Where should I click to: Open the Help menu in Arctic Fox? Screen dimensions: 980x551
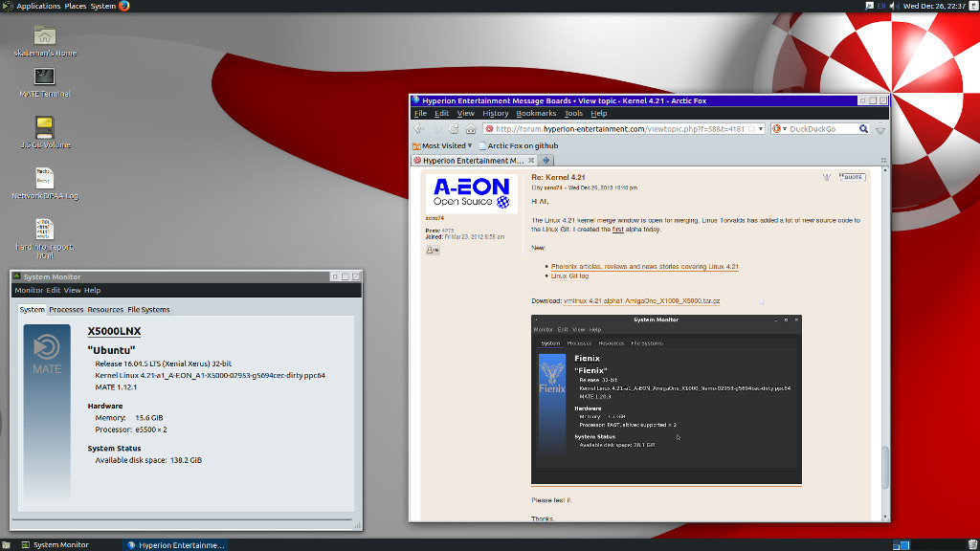[599, 113]
